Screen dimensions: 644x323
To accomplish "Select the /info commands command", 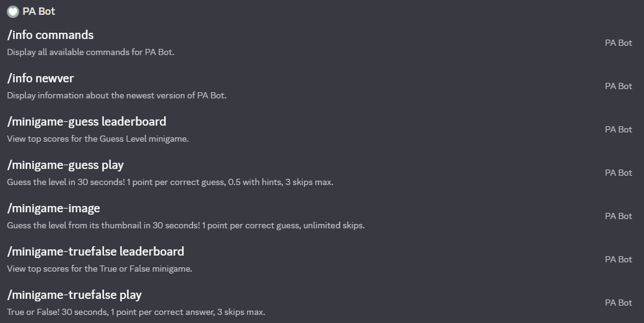I will click(51, 35).
